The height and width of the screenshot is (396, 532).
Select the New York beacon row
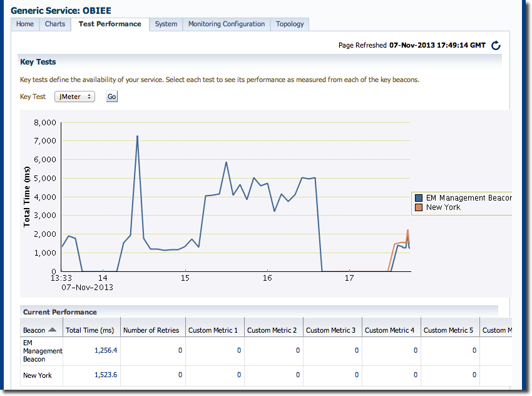click(x=38, y=375)
